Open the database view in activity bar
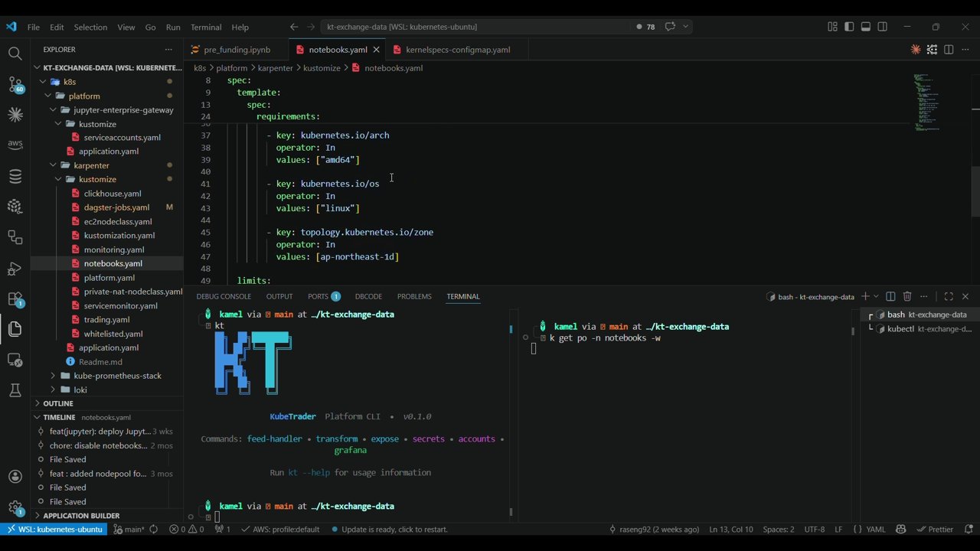This screenshot has width=980, height=551. click(x=15, y=176)
